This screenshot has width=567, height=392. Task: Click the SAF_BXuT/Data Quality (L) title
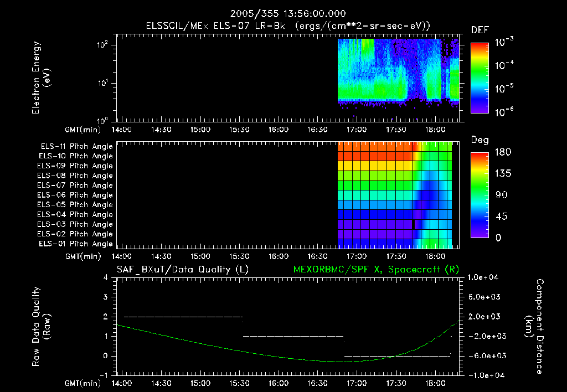pyautogui.click(x=183, y=270)
